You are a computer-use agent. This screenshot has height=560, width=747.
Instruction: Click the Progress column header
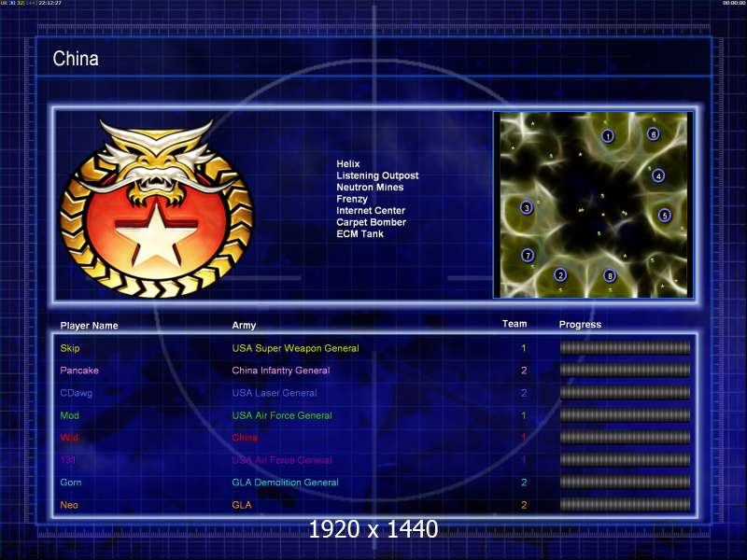click(580, 324)
